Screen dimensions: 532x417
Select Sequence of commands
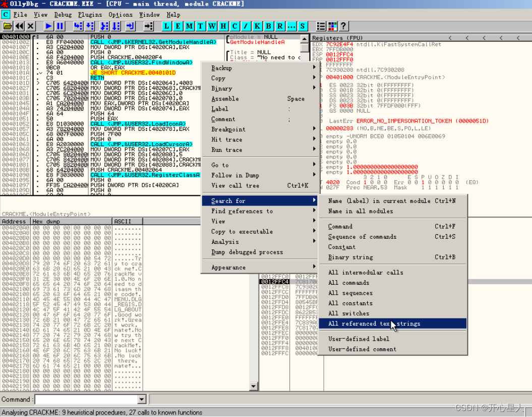coord(392,237)
